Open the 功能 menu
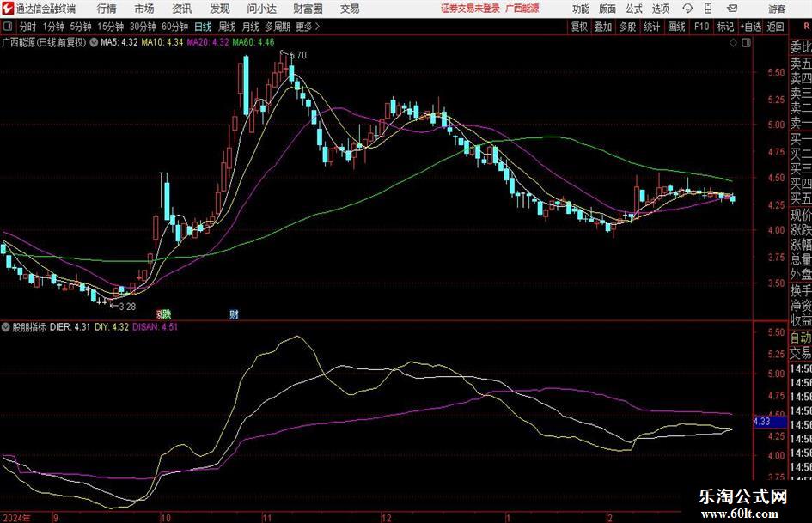 [x=581, y=9]
